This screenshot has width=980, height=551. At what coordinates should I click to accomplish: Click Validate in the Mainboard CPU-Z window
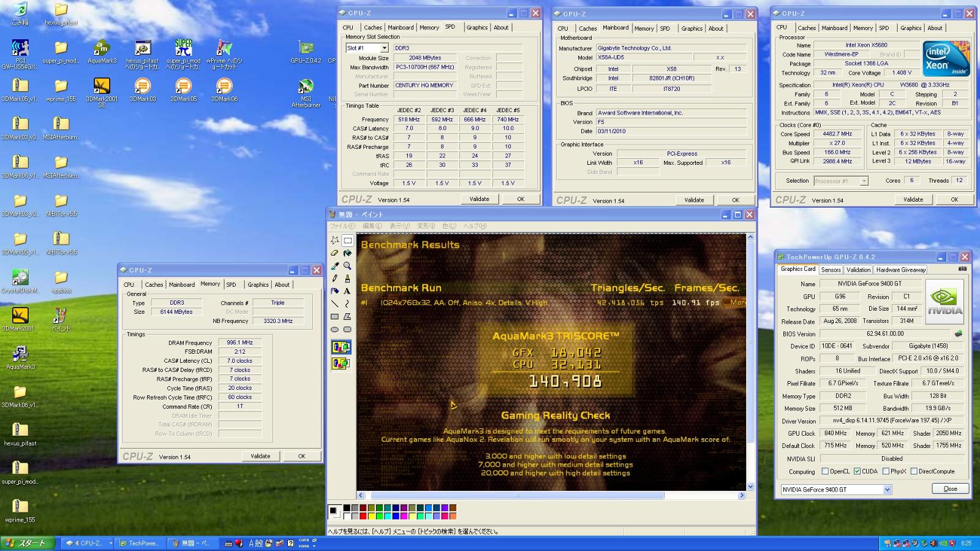694,200
